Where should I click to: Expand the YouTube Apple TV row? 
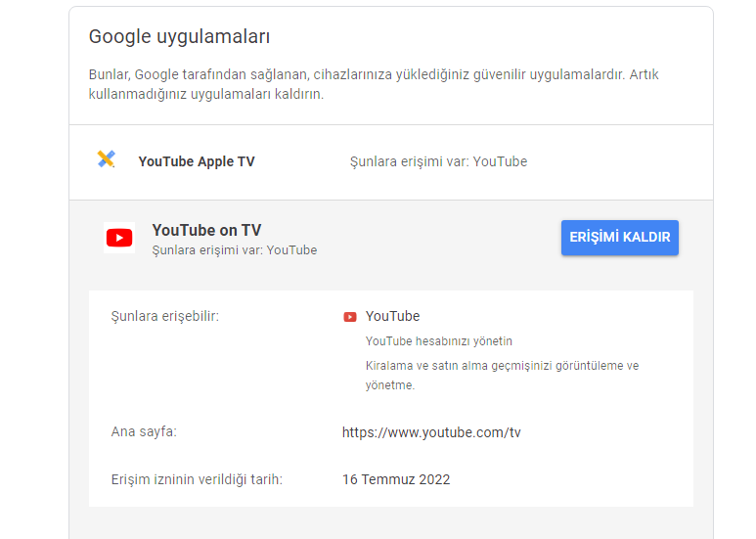click(x=391, y=162)
